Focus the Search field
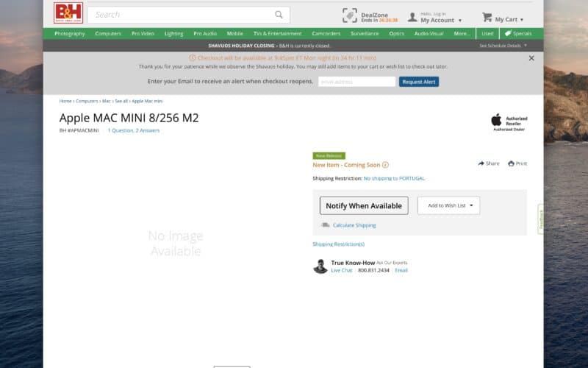The image size is (588, 368). 189,15
